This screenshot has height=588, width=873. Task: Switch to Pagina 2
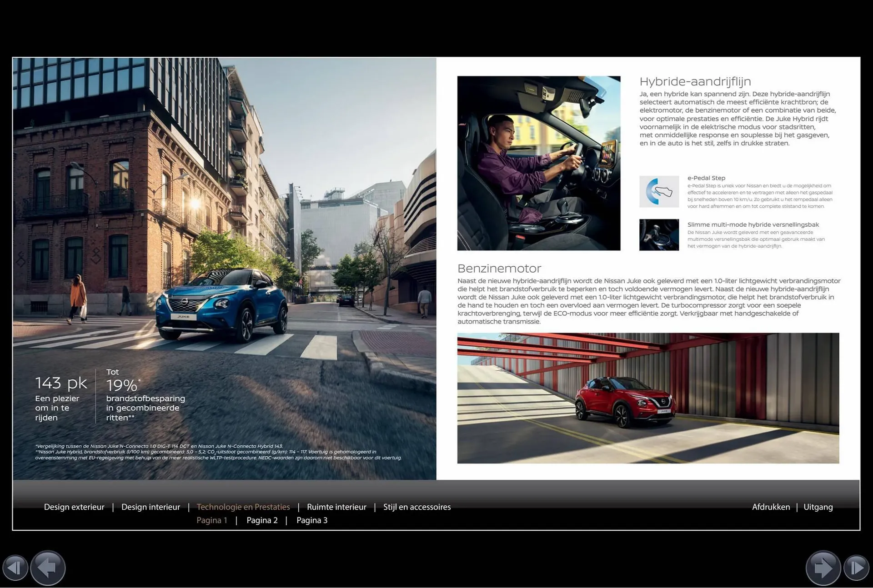pos(262,520)
